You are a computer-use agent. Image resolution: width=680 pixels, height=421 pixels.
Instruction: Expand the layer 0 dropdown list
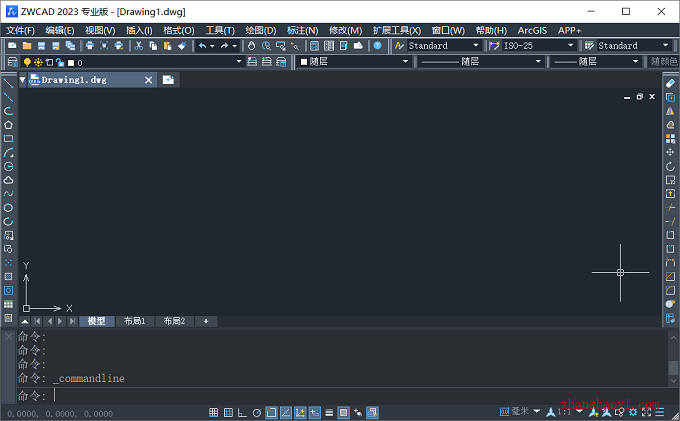pyautogui.click(x=239, y=62)
